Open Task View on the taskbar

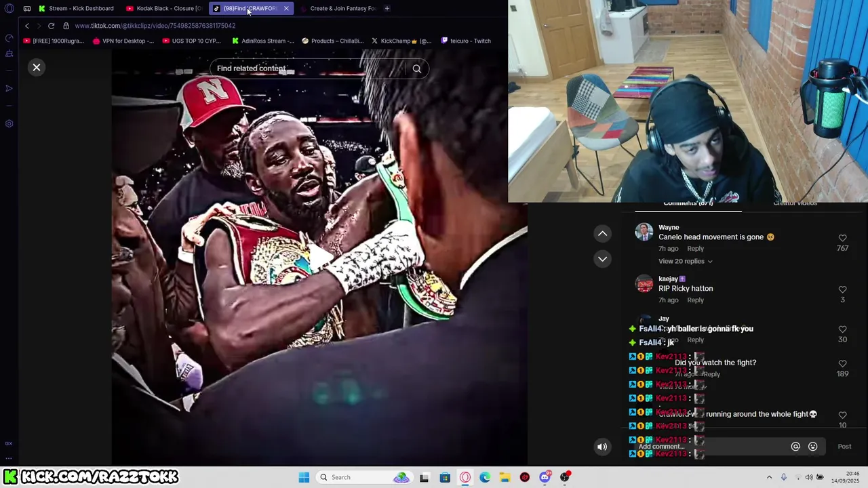pos(424,477)
